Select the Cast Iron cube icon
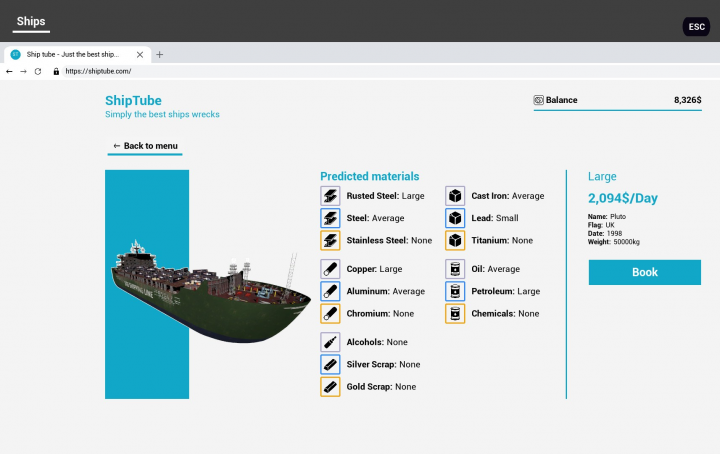Image resolution: width=720 pixels, height=454 pixels. click(x=455, y=196)
